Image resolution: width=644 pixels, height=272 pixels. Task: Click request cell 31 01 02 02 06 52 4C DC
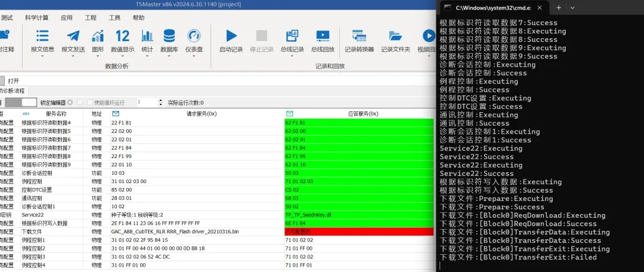pyautogui.click(x=141, y=257)
